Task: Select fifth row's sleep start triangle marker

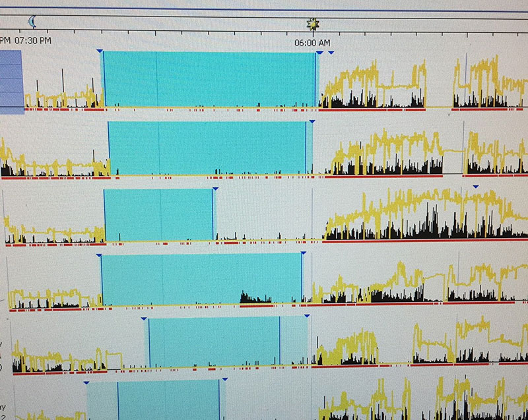Action: [144, 318]
